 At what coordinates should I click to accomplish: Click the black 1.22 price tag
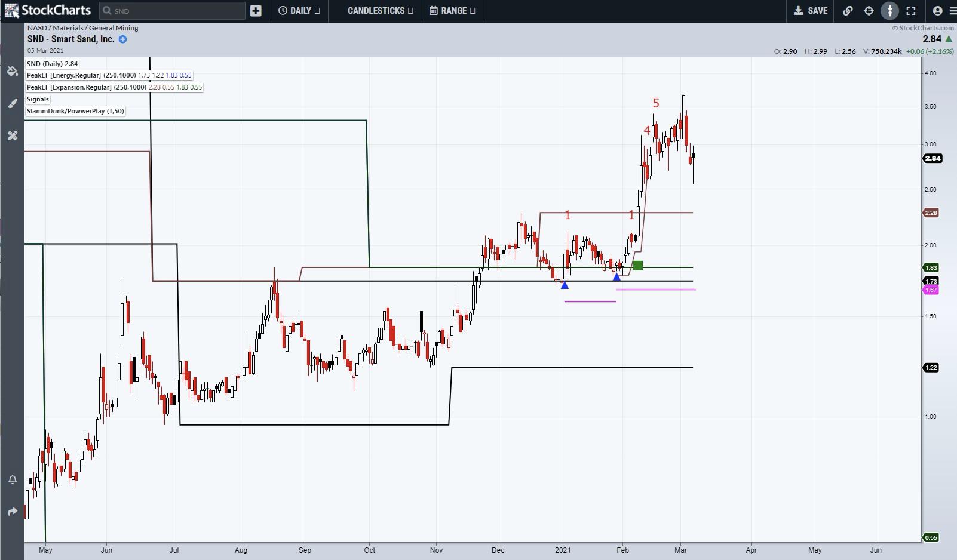click(x=931, y=368)
